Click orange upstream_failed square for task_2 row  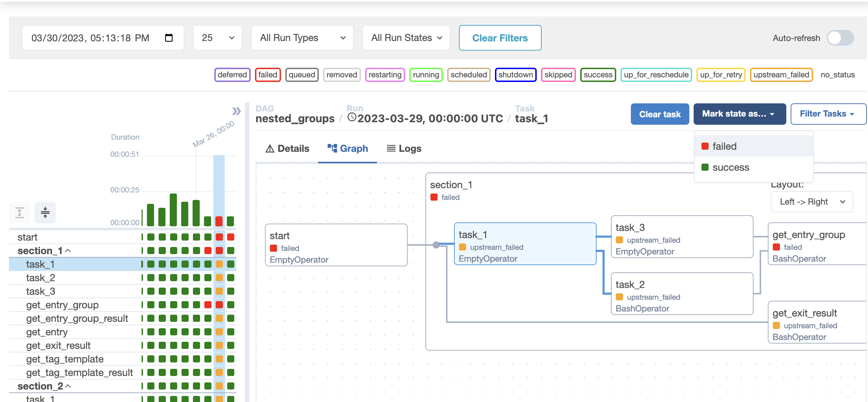pyautogui.click(x=219, y=278)
